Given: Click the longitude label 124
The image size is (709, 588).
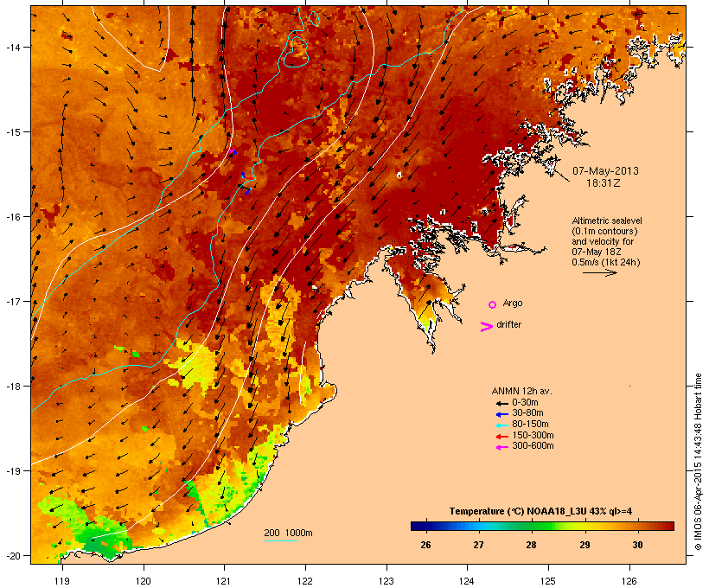Looking at the screenshot, I should [x=467, y=581].
